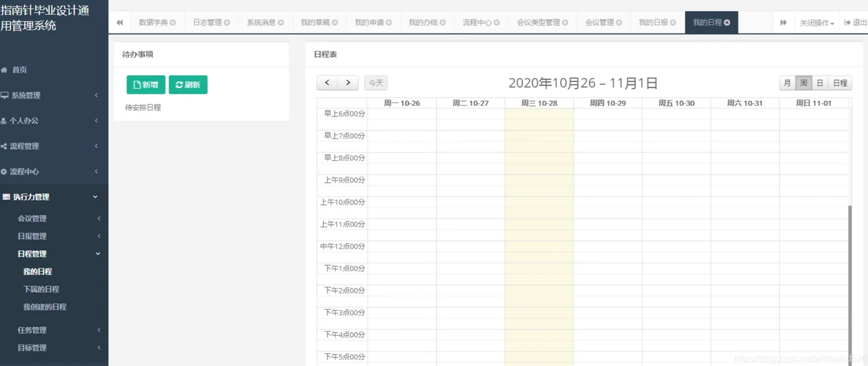Switch calendar to month view 月
868x366 pixels.
787,83
